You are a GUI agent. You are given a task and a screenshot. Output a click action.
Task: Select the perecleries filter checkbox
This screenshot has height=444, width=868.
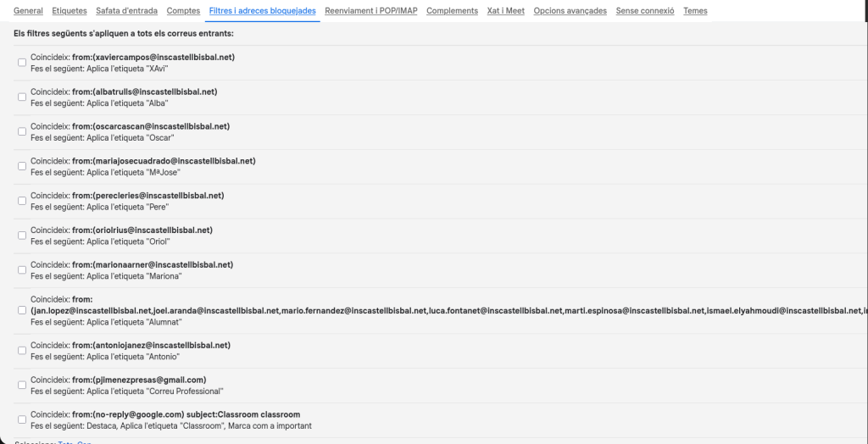click(x=22, y=201)
